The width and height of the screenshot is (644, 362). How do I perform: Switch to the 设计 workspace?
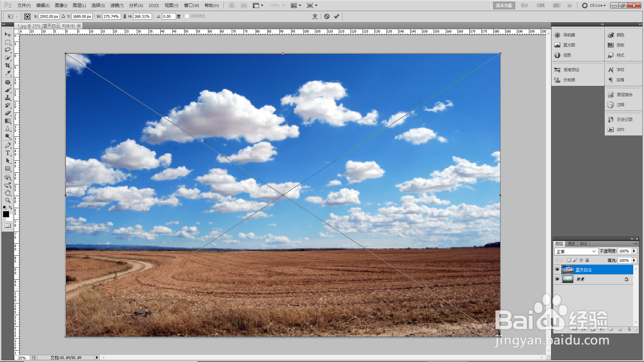pyautogui.click(x=524, y=5)
